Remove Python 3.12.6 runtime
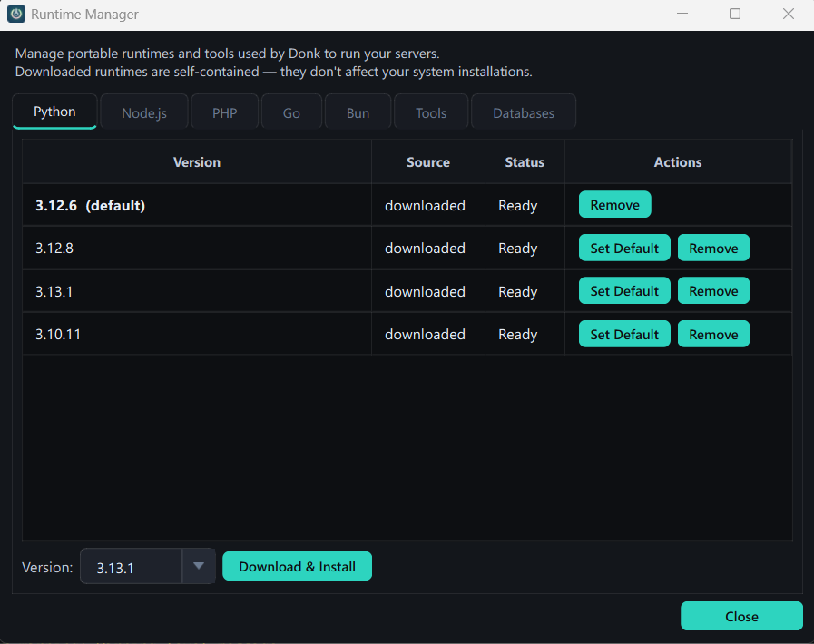The image size is (814, 644). pos(614,204)
